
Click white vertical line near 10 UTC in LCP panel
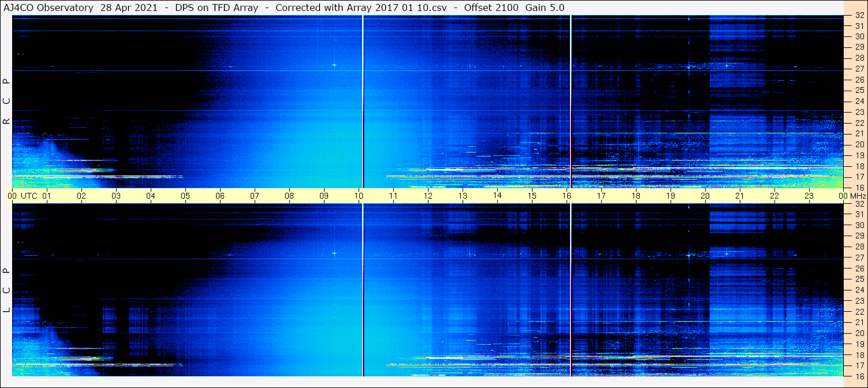coord(363,290)
